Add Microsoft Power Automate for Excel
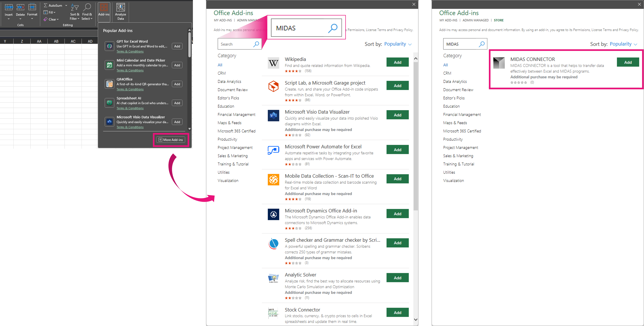This screenshot has width=644, height=326. [x=397, y=149]
